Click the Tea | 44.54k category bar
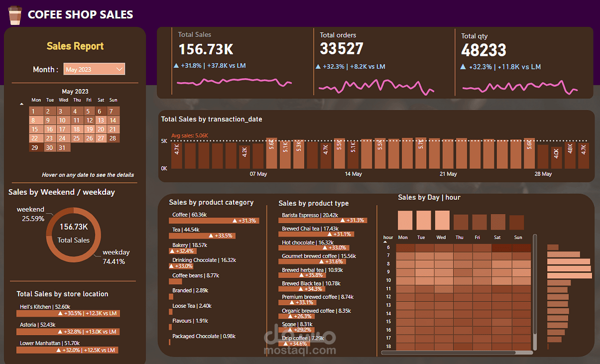This screenshot has width=600, height=364. [202, 235]
